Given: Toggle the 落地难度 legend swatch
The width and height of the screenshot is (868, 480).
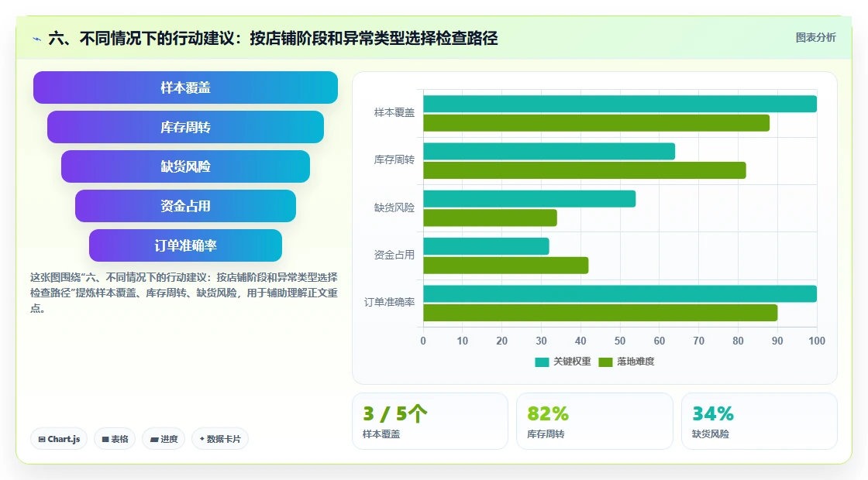Looking at the screenshot, I should 605,362.
